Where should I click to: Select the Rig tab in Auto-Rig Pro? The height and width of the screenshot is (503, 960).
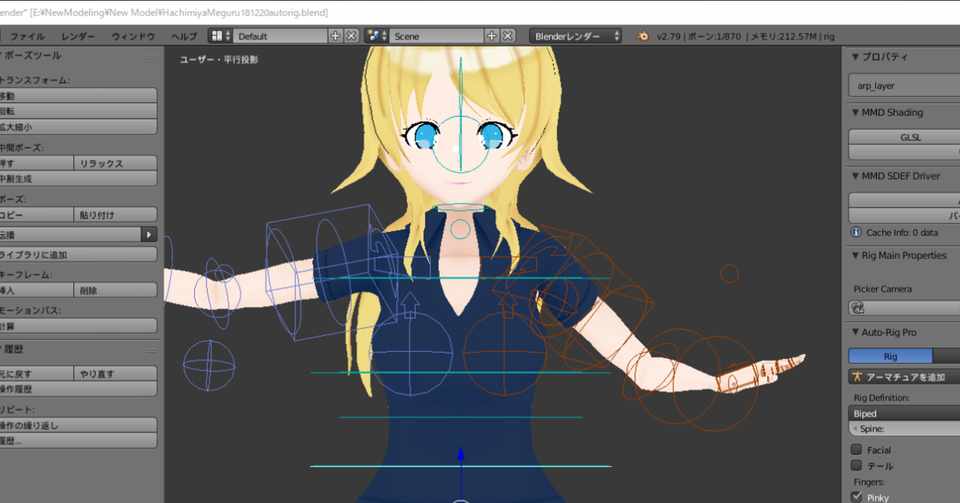[890, 356]
